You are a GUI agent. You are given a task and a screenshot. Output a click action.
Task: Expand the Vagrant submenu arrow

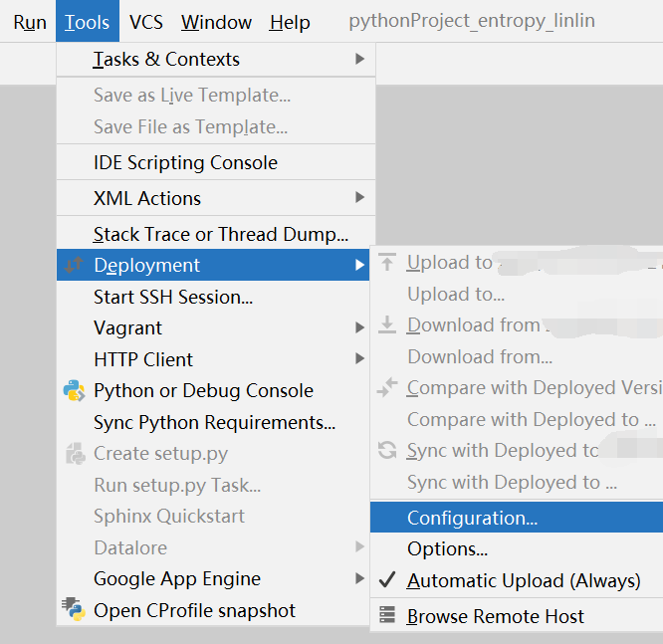[x=359, y=327]
